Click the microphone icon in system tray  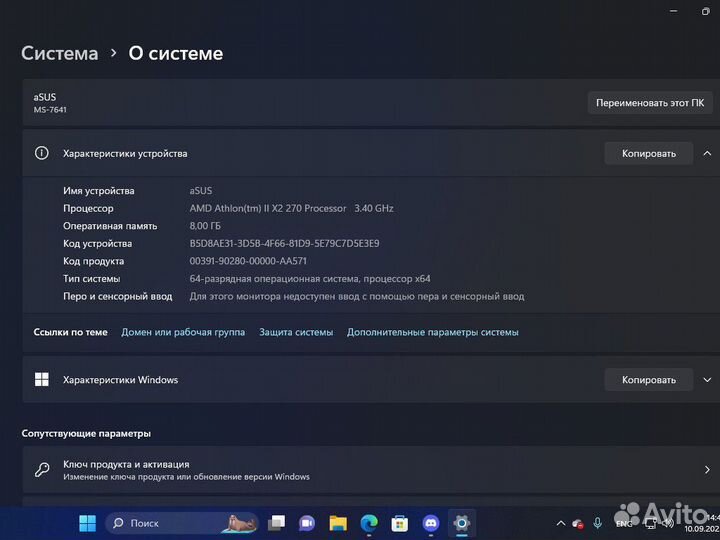click(598, 523)
